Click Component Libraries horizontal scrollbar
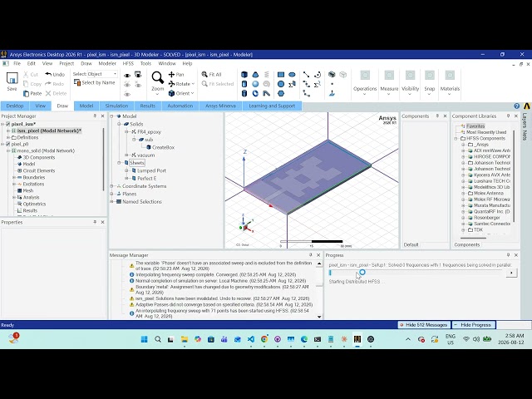The width and height of the screenshot is (532, 399). tap(473, 239)
